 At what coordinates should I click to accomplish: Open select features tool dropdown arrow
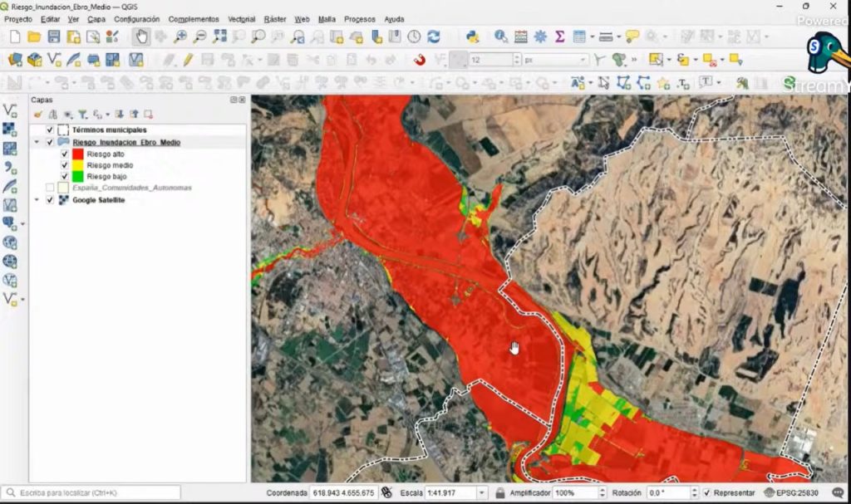(x=669, y=60)
